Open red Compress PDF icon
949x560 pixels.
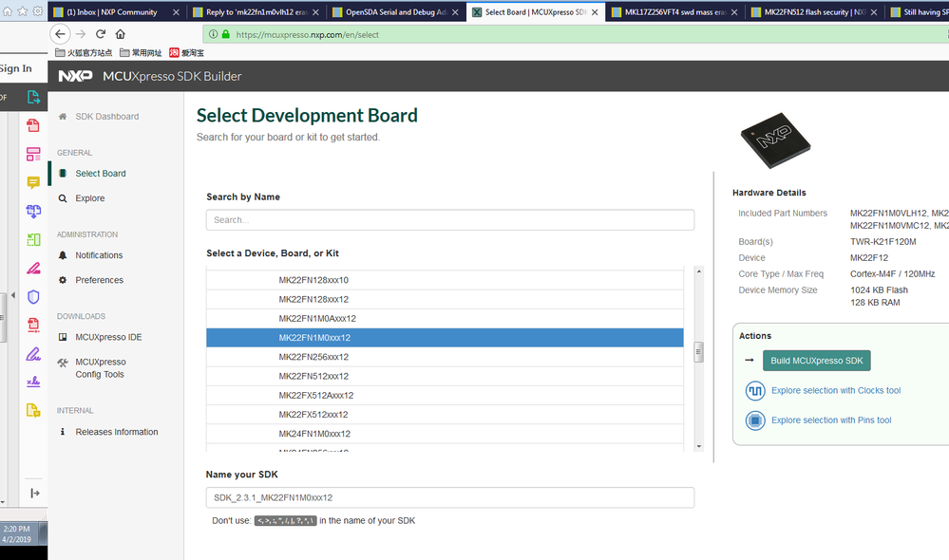33,326
